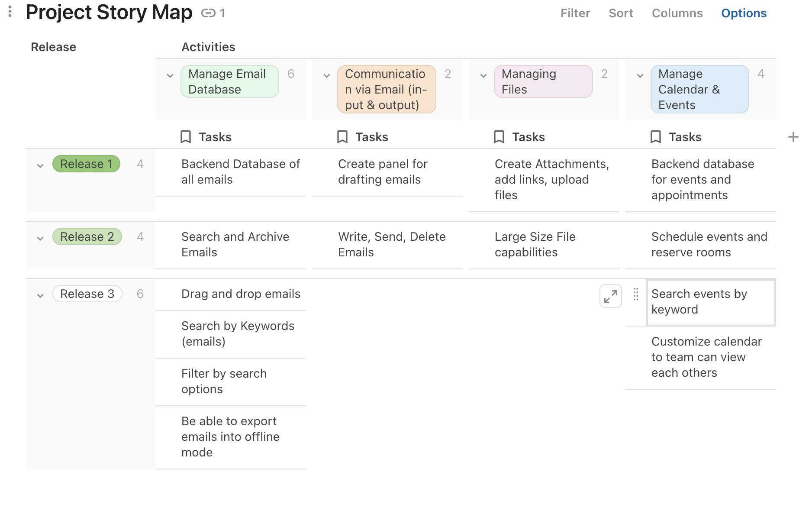Click the bookmark icon under Manage Calendar & Events
The image size is (812, 511).
(x=656, y=137)
